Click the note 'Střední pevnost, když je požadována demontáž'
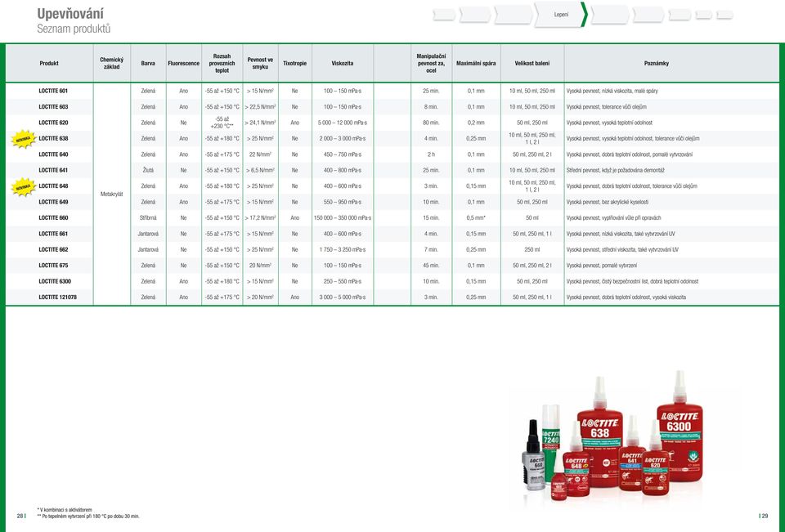The image size is (785, 532). click(615, 171)
